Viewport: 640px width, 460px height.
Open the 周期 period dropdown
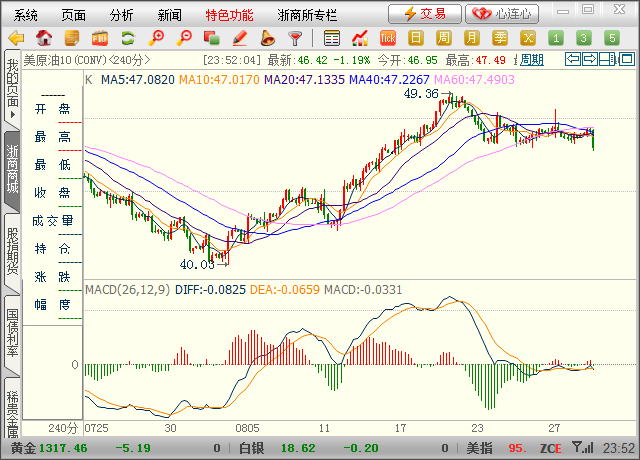pos(532,60)
